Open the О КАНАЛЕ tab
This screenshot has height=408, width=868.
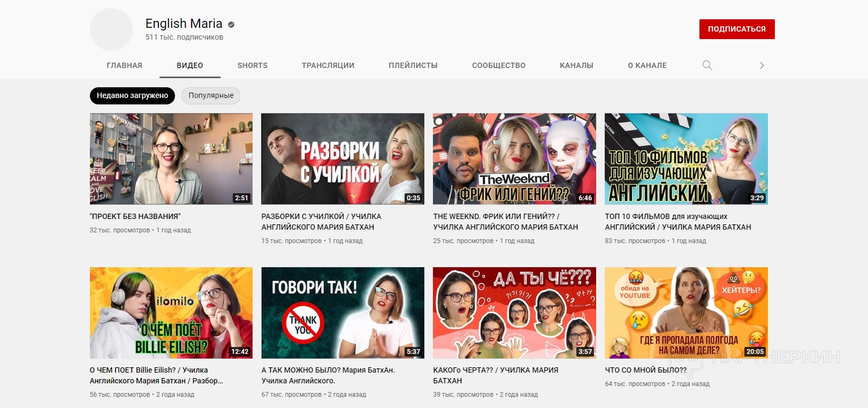pyautogui.click(x=647, y=65)
